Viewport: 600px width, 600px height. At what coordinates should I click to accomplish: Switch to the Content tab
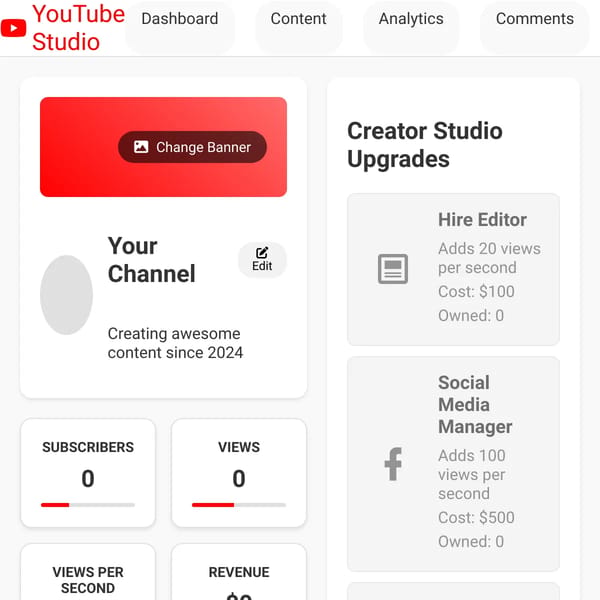click(x=298, y=28)
